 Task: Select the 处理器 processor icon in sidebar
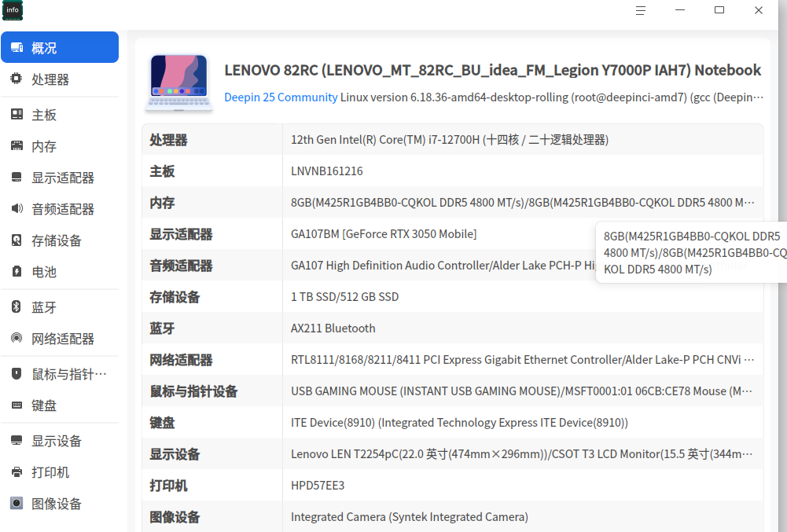tap(17, 79)
